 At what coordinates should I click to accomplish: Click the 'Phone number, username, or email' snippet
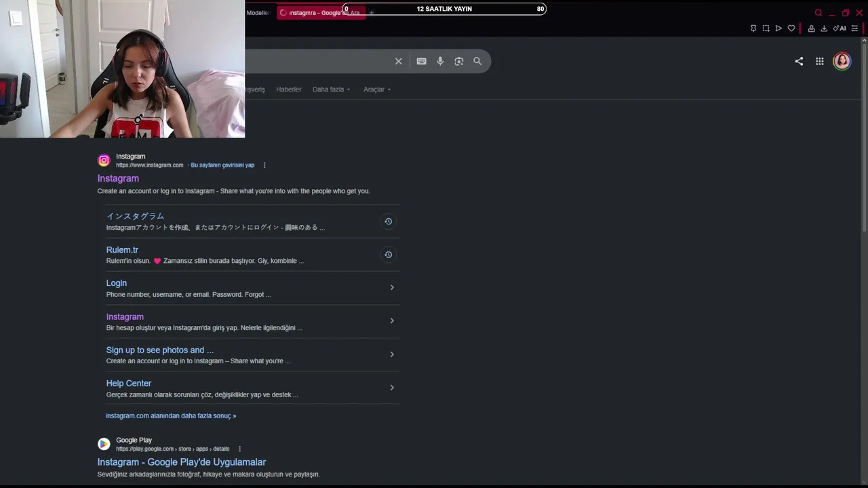[x=189, y=295]
